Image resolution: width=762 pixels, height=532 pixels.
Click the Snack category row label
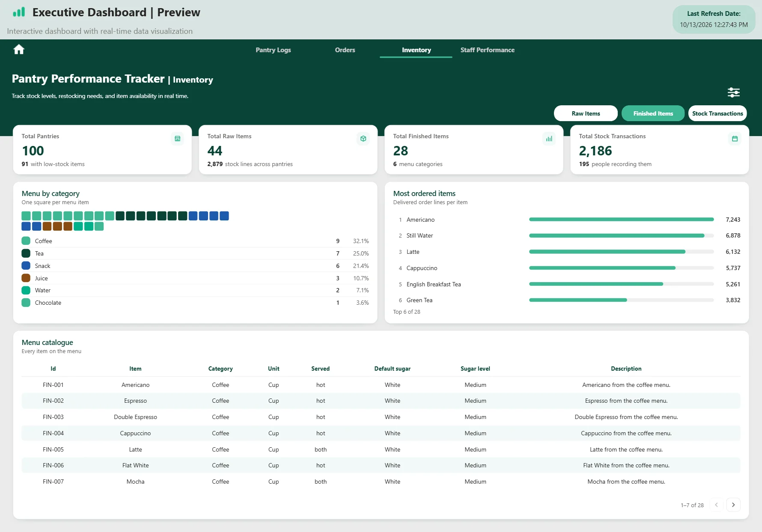42,266
